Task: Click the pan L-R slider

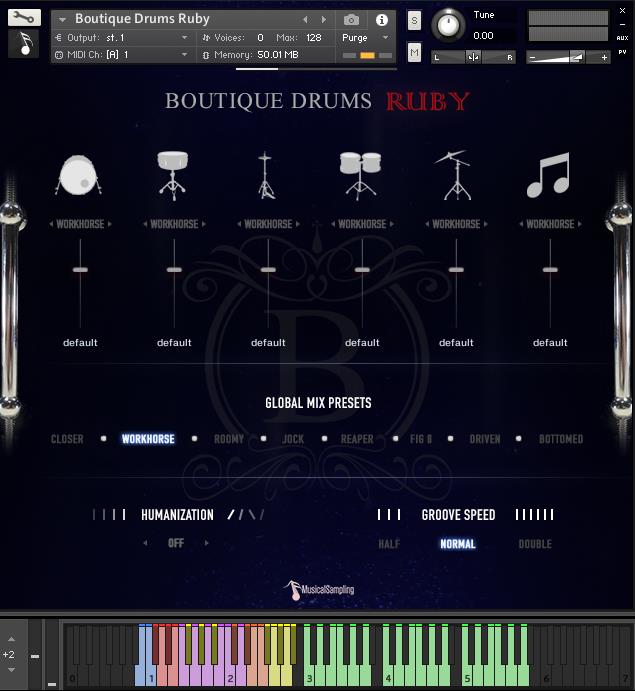Action: [473, 57]
